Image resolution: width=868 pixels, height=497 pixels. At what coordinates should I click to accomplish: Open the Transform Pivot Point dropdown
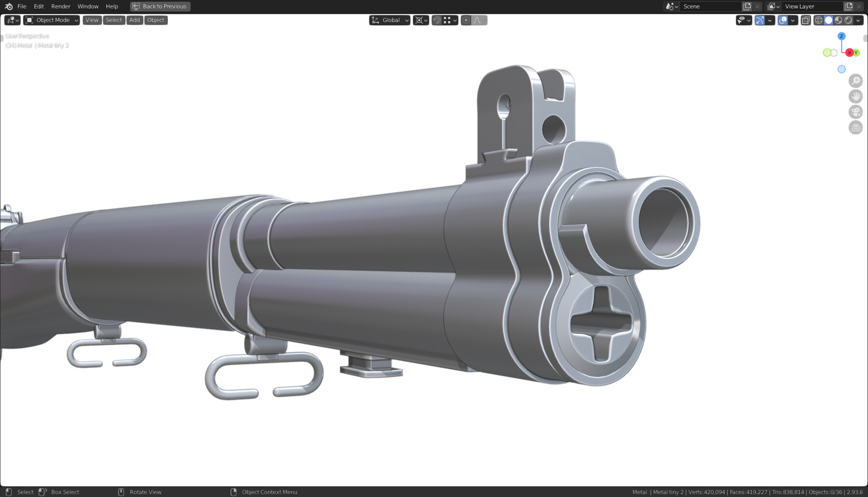click(x=420, y=20)
